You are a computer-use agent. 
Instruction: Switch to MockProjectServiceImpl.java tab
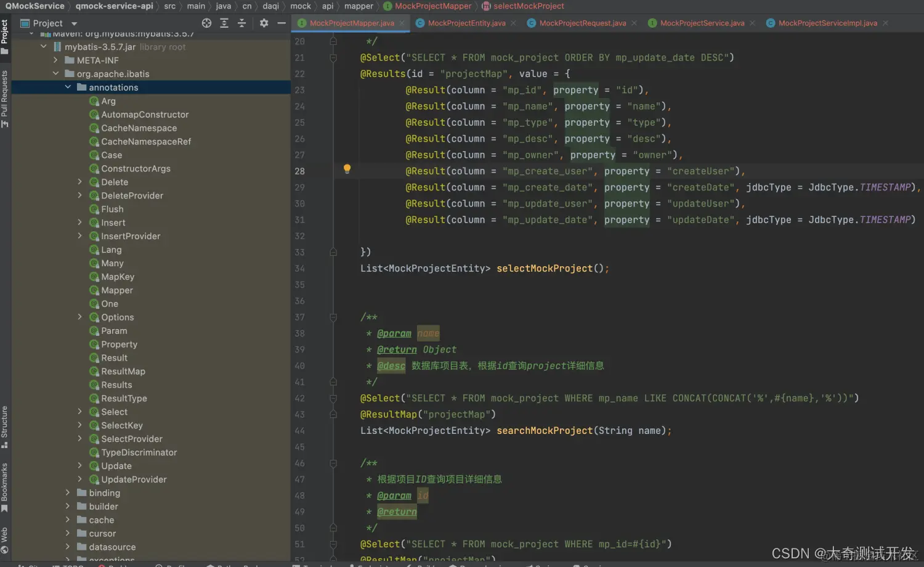pyautogui.click(x=827, y=23)
